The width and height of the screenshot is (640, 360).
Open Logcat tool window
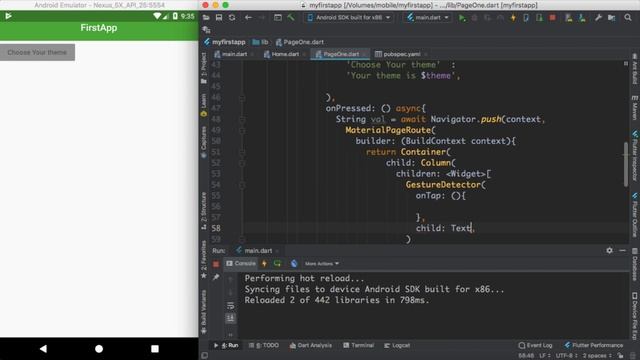(397, 345)
